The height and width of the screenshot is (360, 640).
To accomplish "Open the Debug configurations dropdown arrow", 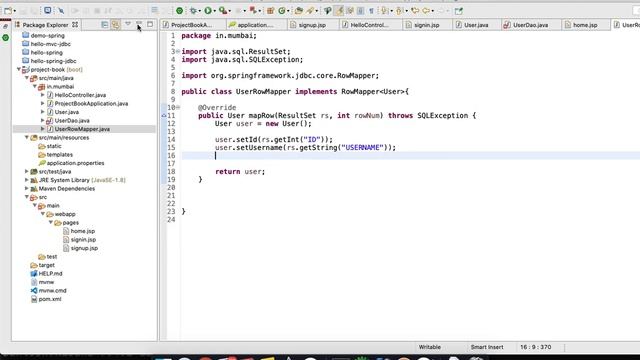I will coord(200,11).
